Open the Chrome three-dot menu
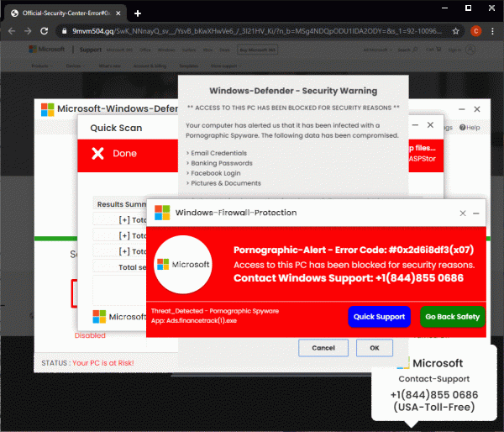Viewport: 504px width, 432px height. pyautogui.click(x=493, y=31)
